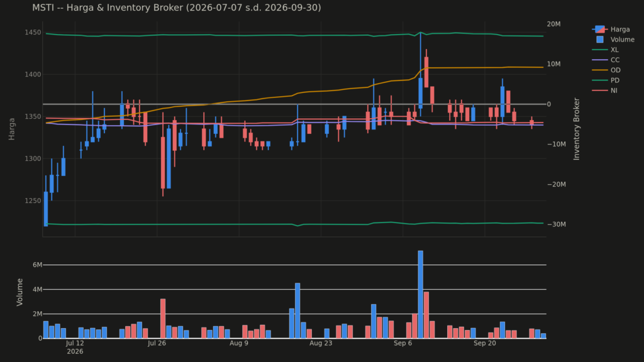Click the Jul 12 date tick label

tap(75, 343)
